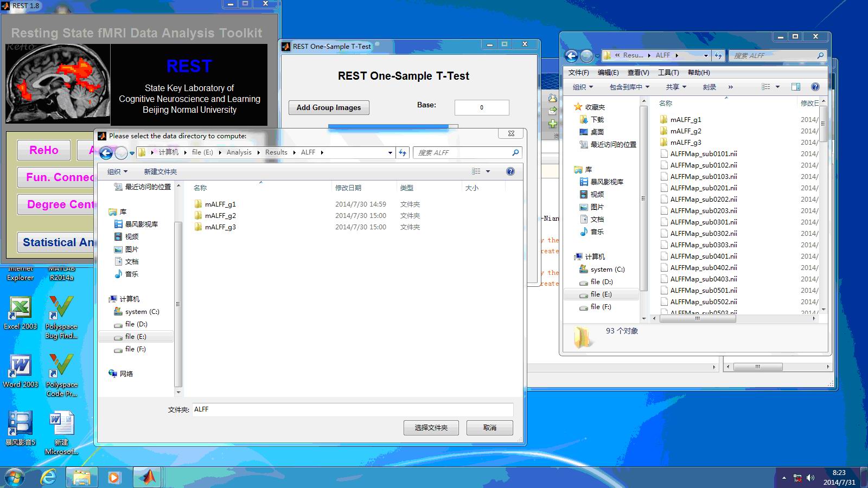This screenshot has width=868, height=488.
Task: Select file (D:) drive in dialog sidebar
Action: tap(136, 324)
